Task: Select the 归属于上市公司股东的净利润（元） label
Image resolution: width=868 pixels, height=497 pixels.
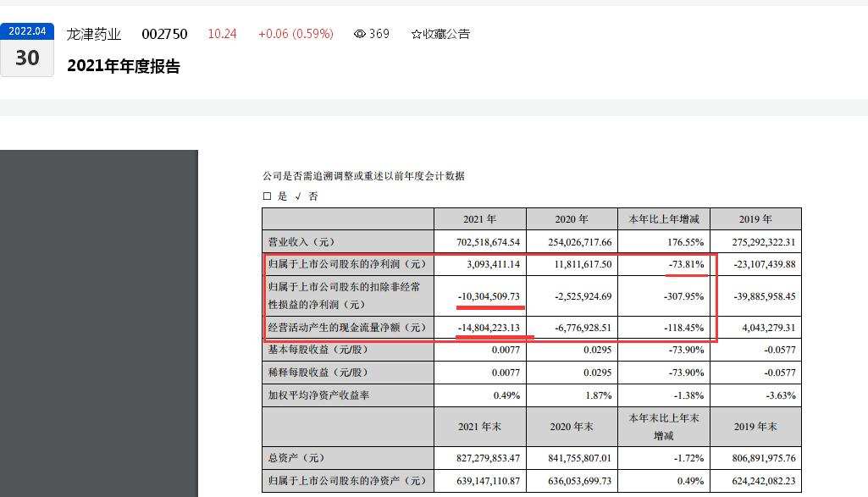Action: coord(348,264)
